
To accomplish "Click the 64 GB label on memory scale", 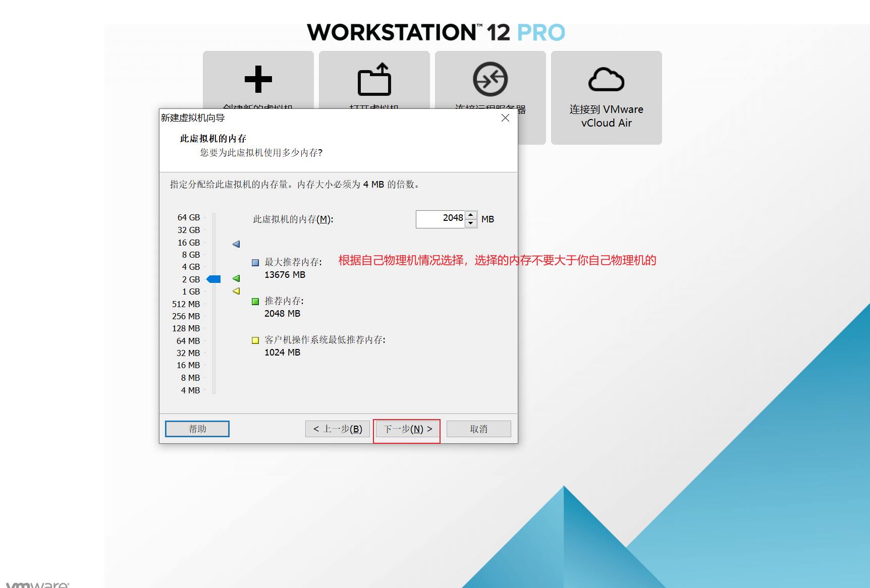I will (189, 217).
